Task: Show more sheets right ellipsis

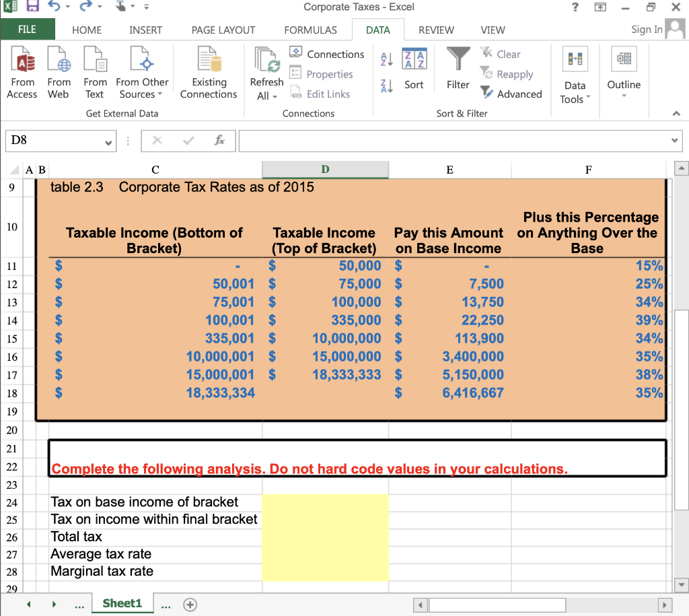Action: tap(166, 606)
